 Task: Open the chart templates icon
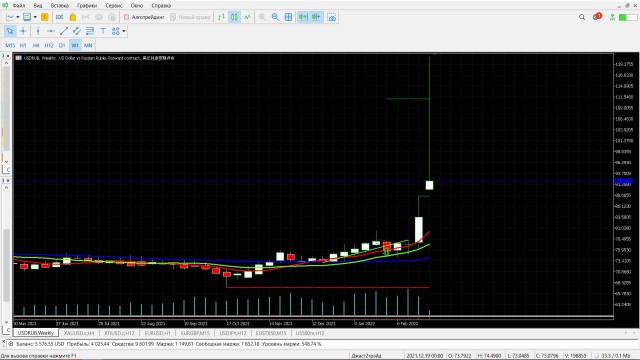(x=27, y=17)
